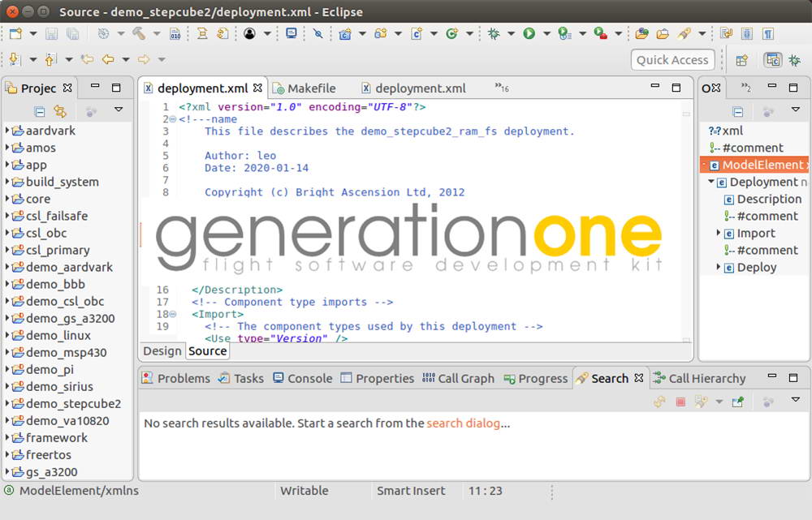Open the Search view menu triangle
Image resolution: width=812 pixels, height=520 pixels.
point(796,400)
